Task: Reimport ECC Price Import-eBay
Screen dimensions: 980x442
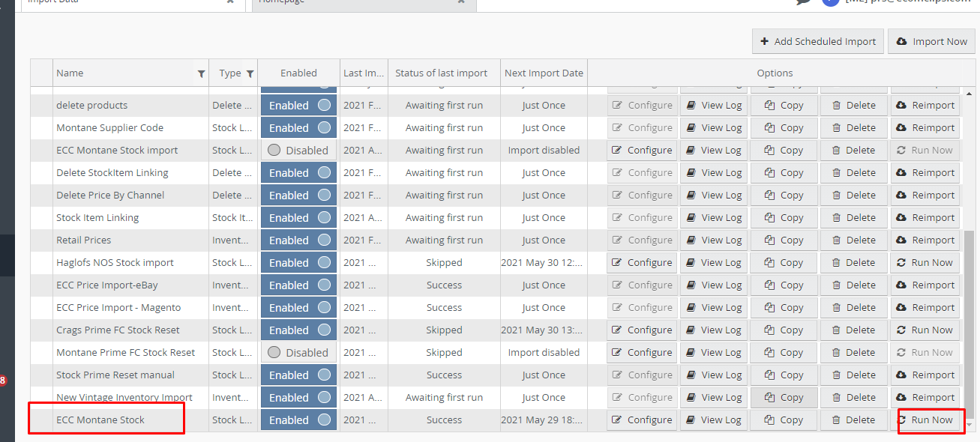Action: coord(925,285)
